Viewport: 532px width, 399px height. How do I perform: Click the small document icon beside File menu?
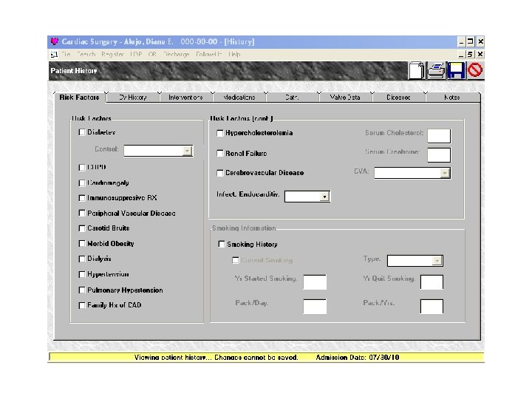(54, 54)
